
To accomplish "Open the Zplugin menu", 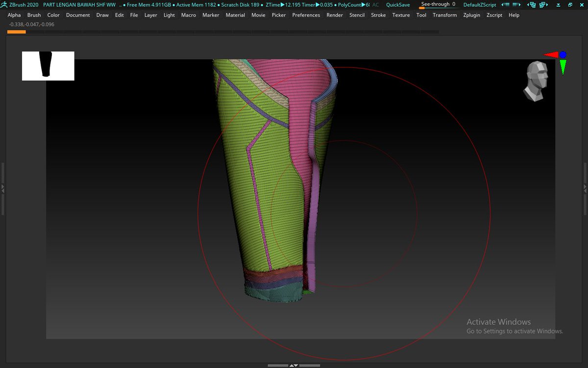I will point(472,15).
